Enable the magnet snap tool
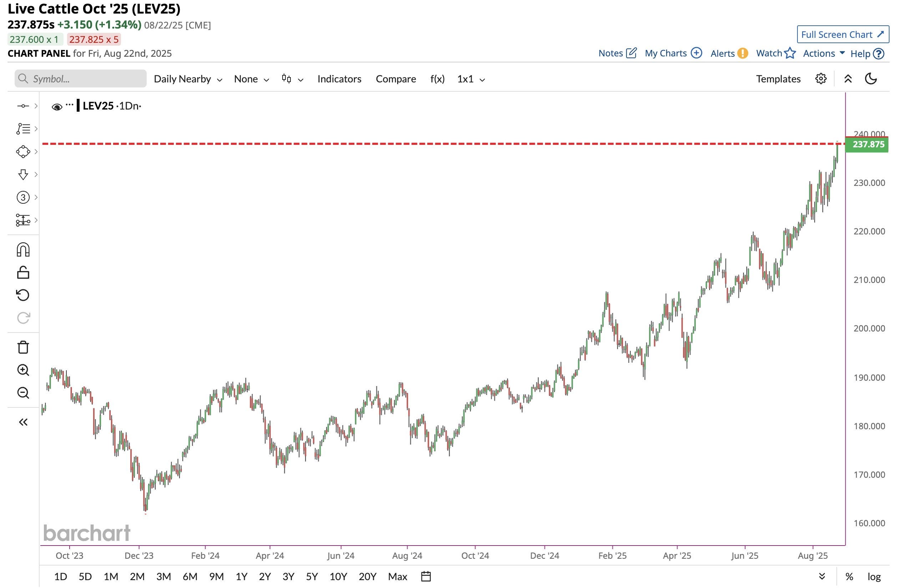The width and height of the screenshot is (897, 588). [x=23, y=250]
